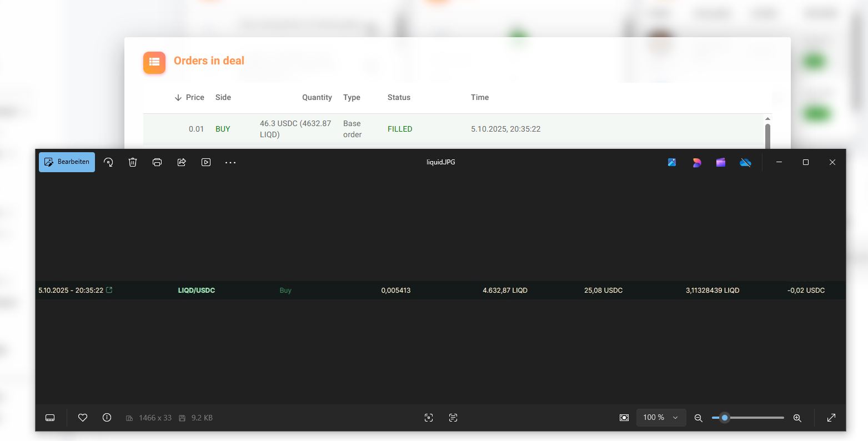Click the Bearbeiten edit button
The width and height of the screenshot is (868, 441).
pyautogui.click(x=67, y=162)
